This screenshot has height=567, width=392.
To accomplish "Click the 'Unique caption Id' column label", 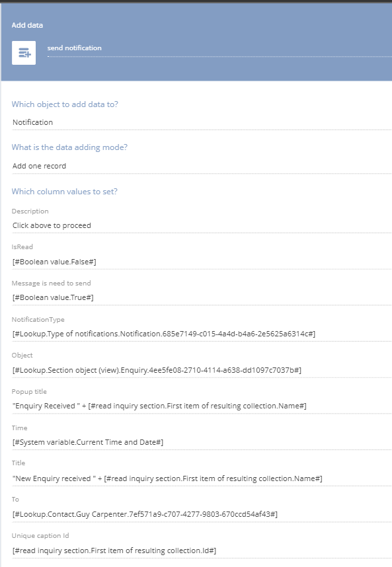I will point(40,536).
